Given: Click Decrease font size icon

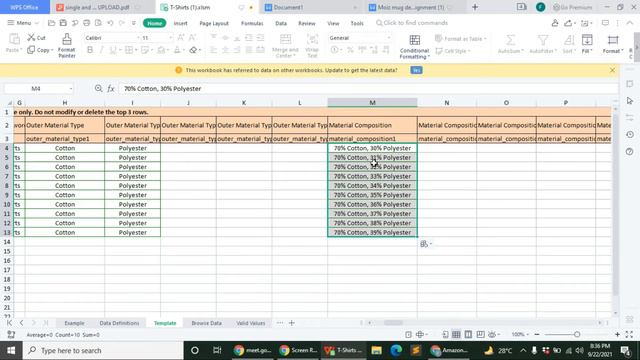Looking at the screenshot, I should 192,38.
